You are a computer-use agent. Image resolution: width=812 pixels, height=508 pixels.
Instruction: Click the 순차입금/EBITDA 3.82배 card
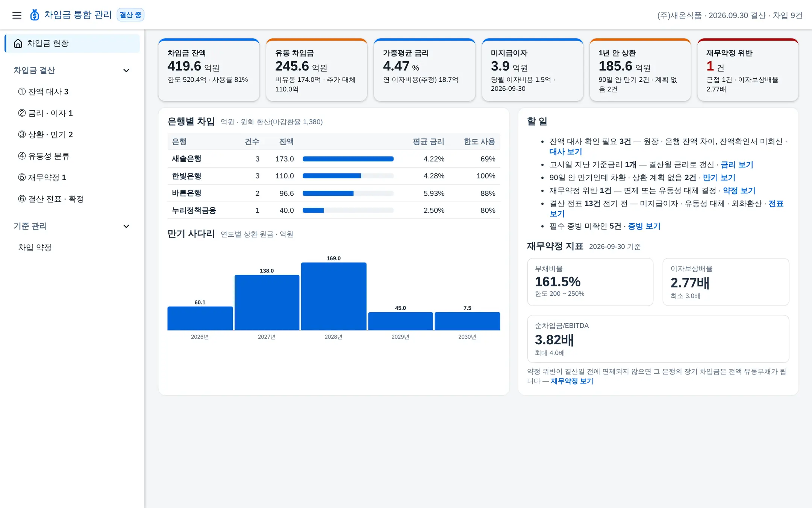pyautogui.click(x=658, y=339)
